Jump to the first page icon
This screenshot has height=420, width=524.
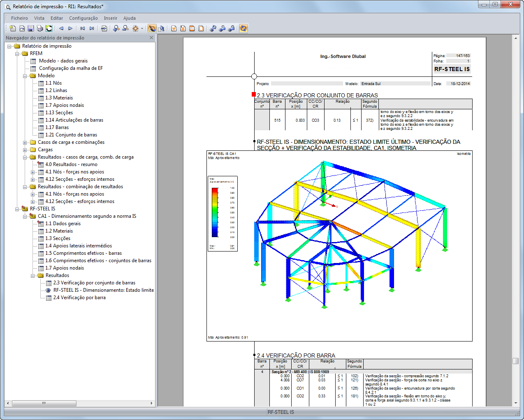point(82,28)
